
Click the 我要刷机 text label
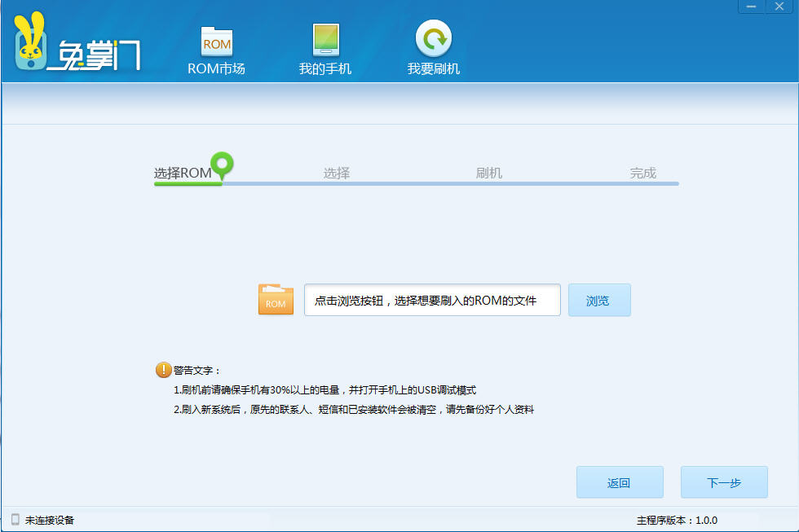coord(434,68)
